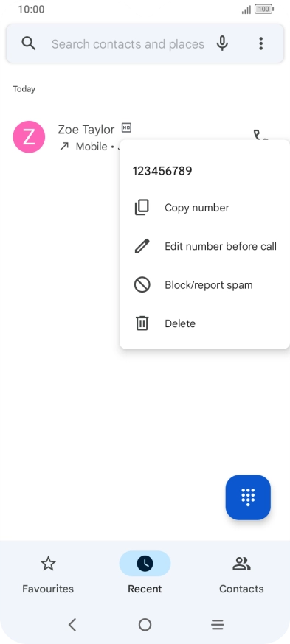The height and width of the screenshot is (644, 290).
Task: Tap the Android home circle button
Action: [145, 625]
